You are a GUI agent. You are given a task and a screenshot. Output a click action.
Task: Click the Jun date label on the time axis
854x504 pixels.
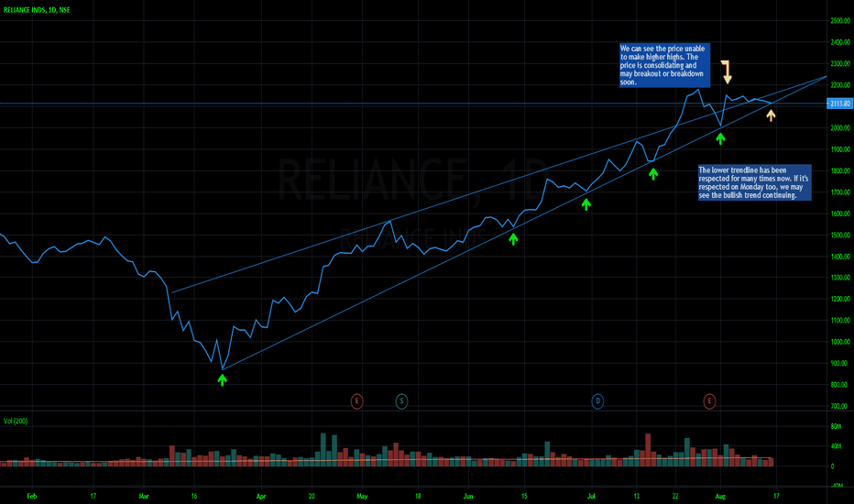[468, 496]
